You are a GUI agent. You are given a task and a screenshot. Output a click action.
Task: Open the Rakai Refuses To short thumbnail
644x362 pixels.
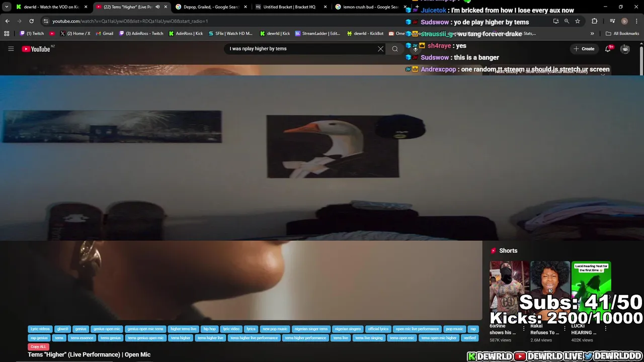click(550, 291)
